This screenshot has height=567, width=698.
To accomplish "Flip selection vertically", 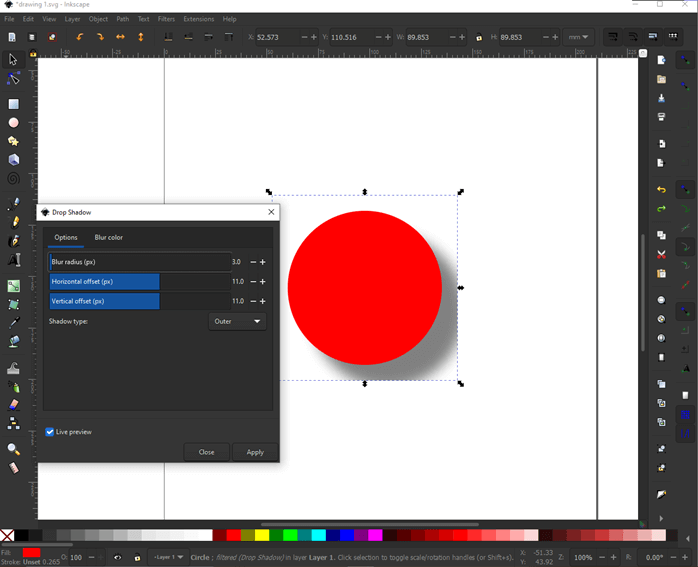I will pos(141,37).
